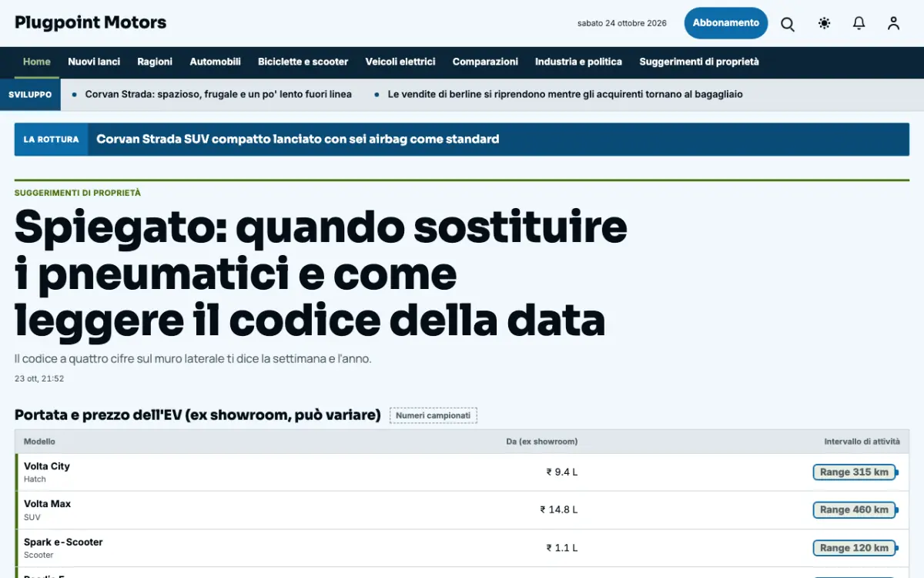The image size is (924, 578).
Task: Open Suggerimenti di proprietà nav item
Action: 699,62
